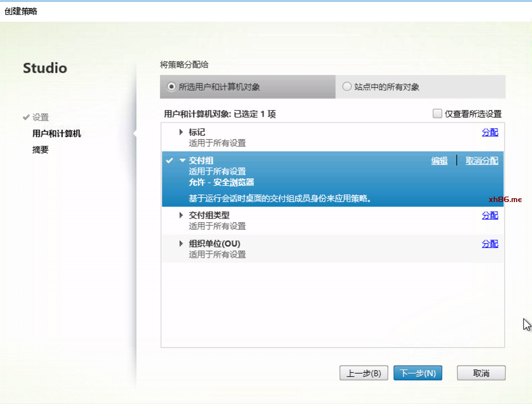
Task: Expand the 组织单位(OU) row triangle
Action: click(181, 244)
